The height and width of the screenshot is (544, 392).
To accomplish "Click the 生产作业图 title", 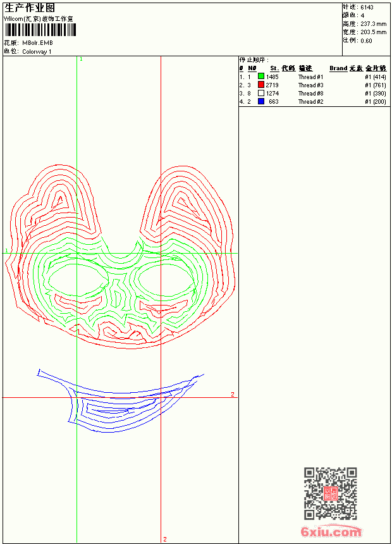I will tap(30, 8).
